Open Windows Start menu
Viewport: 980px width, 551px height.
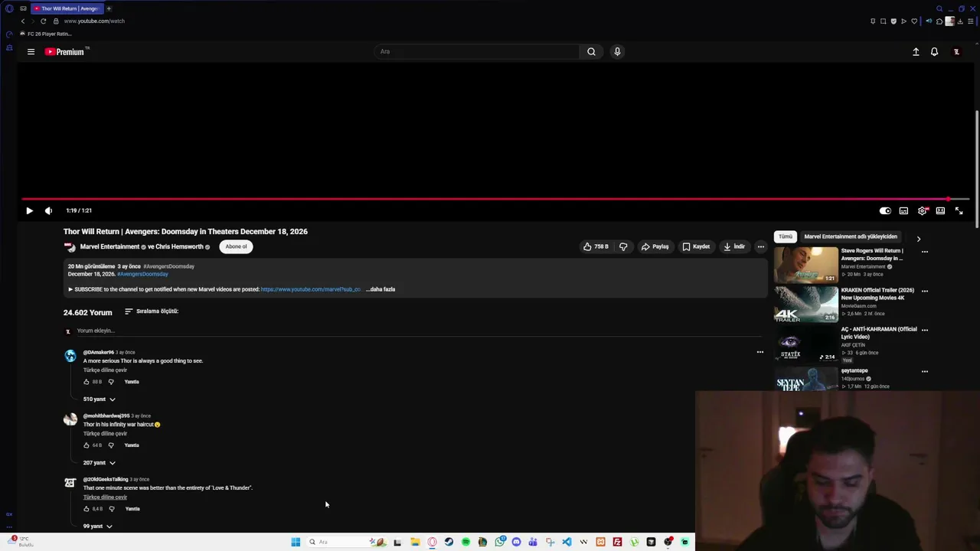[x=296, y=542]
